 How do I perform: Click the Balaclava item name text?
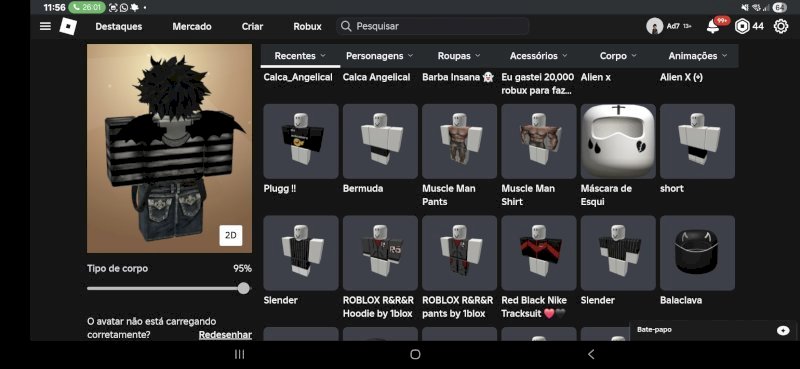(x=681, y=300)
